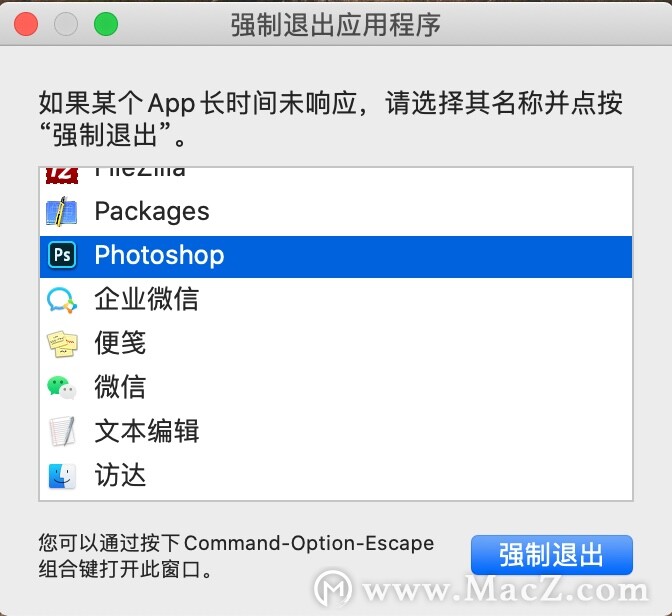Click the 访达 Finder face icon
Viewport: 672px width, 616px height.
(62, 476)
